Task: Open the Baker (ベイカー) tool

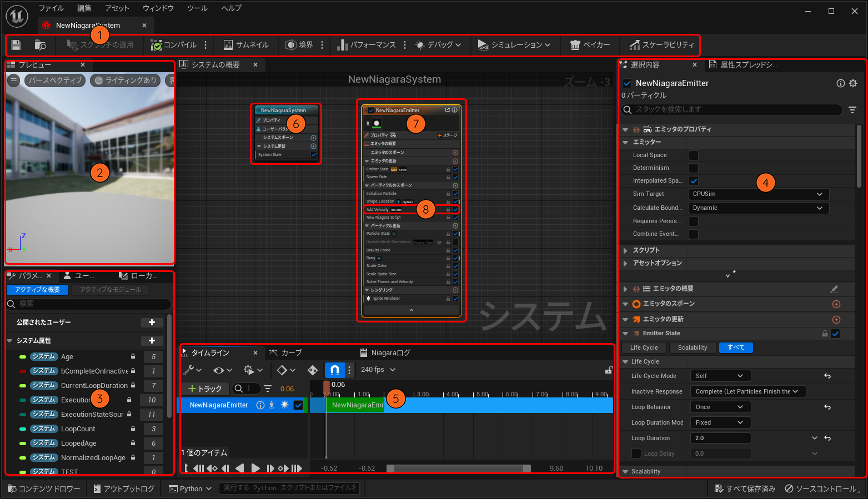Action: (590, 45)
